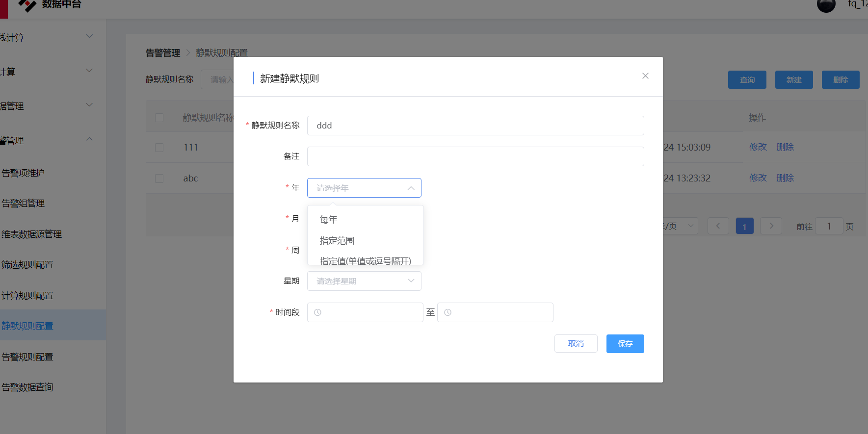Click the 取消 button
This screenshot has height=434, width=868.
576,344
